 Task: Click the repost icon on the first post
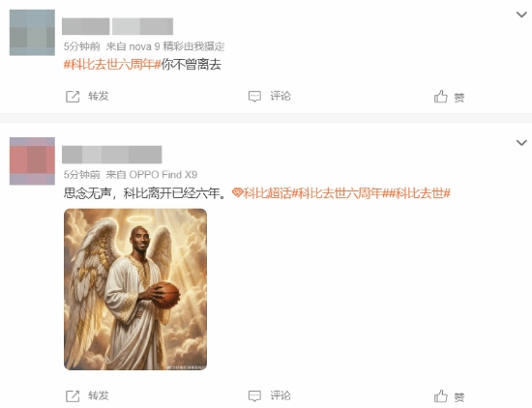(x=73, y=97)
